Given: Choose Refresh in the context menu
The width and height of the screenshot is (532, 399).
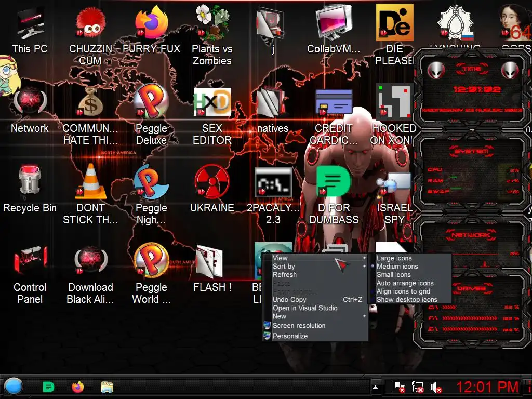Looking at the screenshot, I should coord(315,274).
